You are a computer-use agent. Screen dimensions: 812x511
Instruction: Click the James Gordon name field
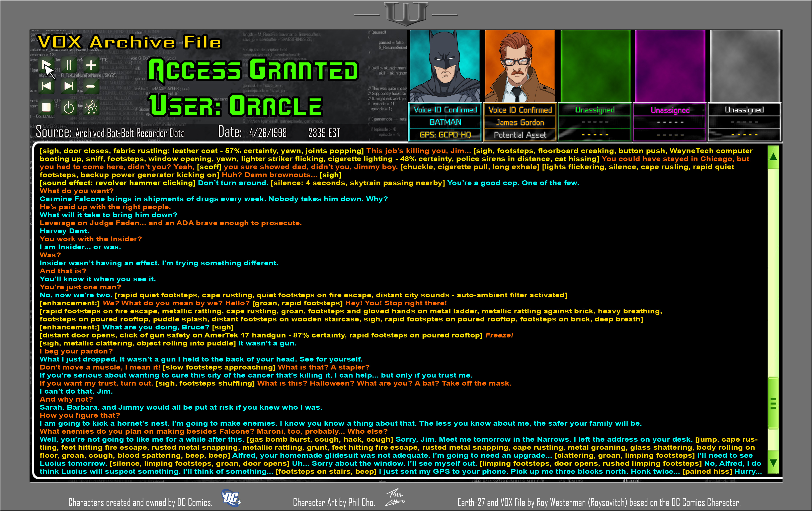[x=520, y=122]
